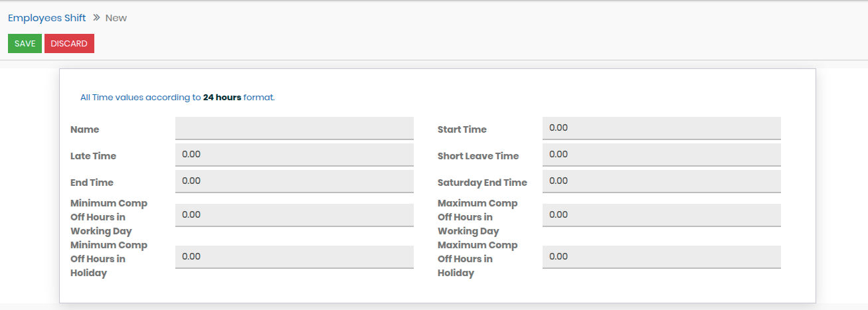
Task: Click the Name field label
Action: [x=84, y=129]
